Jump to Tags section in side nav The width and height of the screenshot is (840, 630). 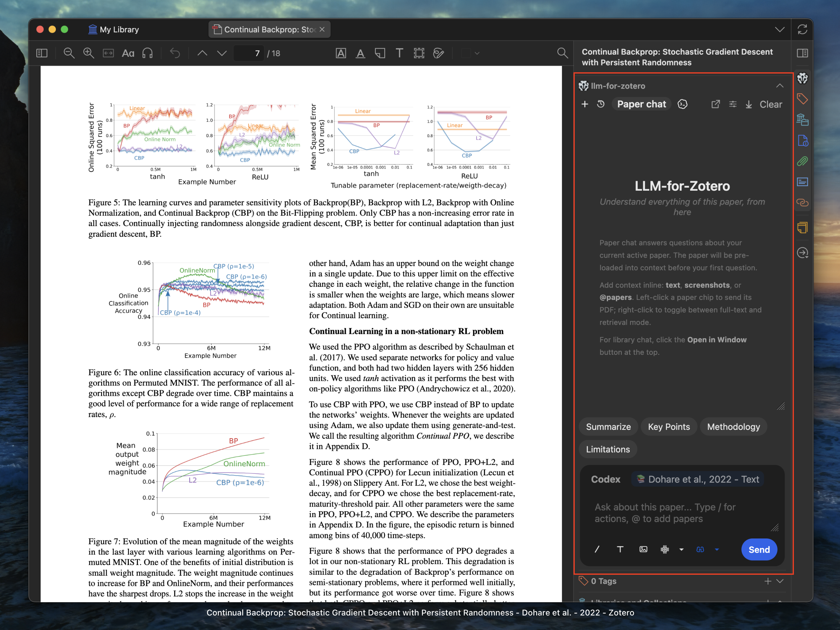click(x=802, y=99)
